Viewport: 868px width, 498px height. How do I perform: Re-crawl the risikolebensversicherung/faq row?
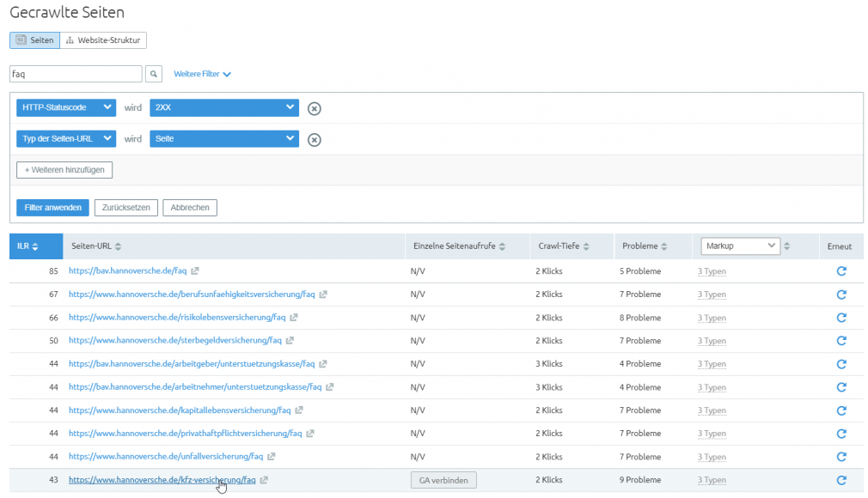coord(841,318)
